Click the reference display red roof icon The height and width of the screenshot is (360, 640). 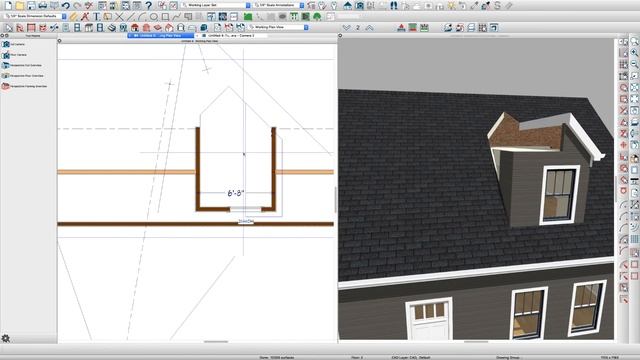click(x=401, y=28)
